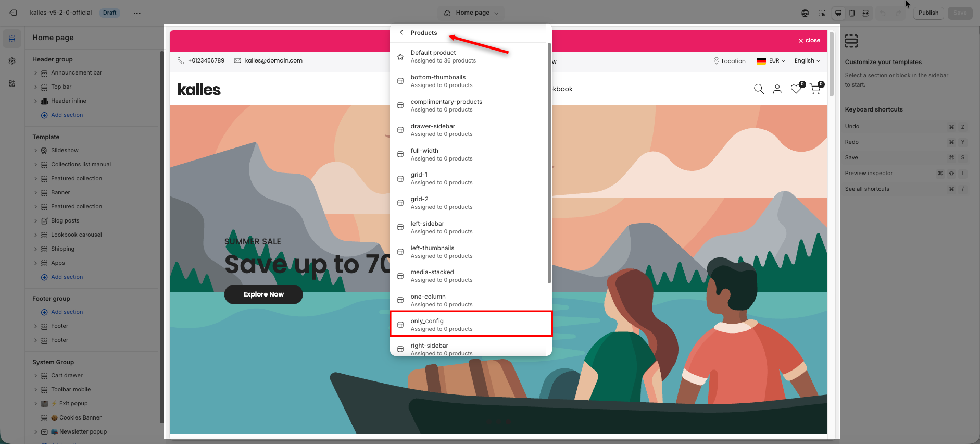Open the theme settings gear icon
This screenshot has height=444, width=980.
click(12, 61)
